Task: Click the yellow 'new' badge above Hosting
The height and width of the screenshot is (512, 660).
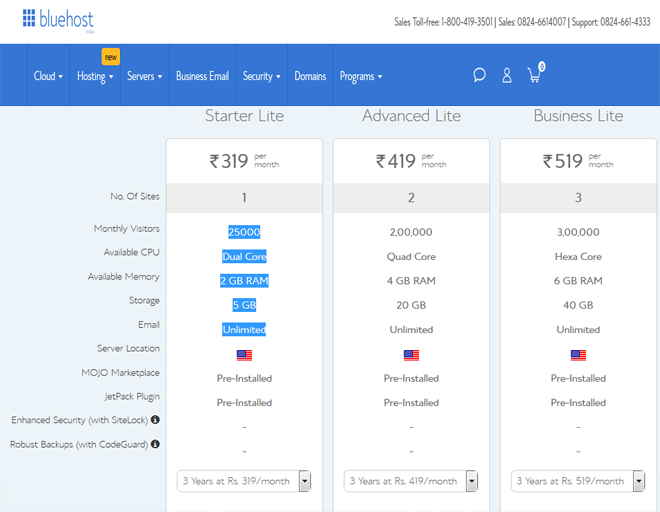Action: (111, 57)
